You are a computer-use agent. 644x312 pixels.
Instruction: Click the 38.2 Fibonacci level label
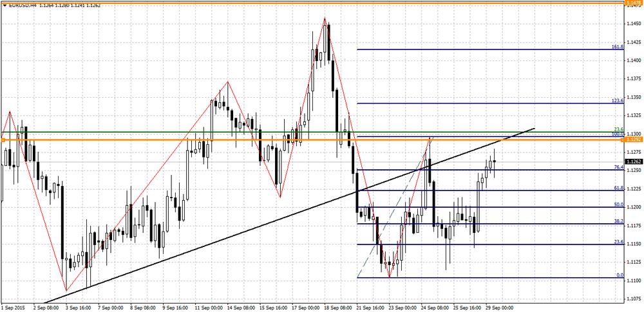(x=619, y=221)
